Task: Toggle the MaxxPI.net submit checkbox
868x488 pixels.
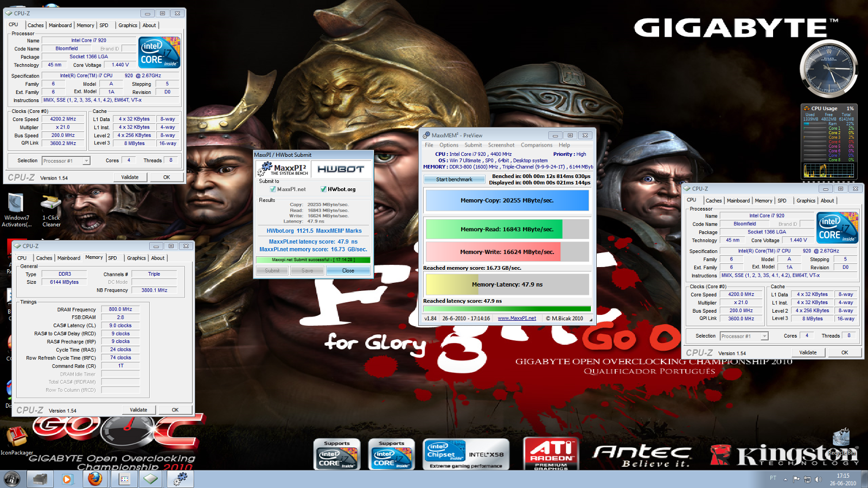Action: point(273,189)
